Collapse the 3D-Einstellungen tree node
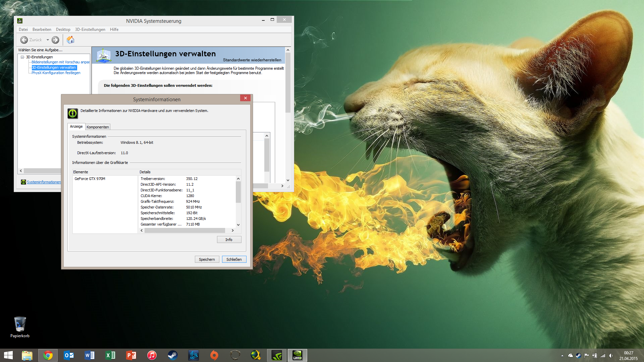Screen dimensions: 644x362 [x=22, y=57]
